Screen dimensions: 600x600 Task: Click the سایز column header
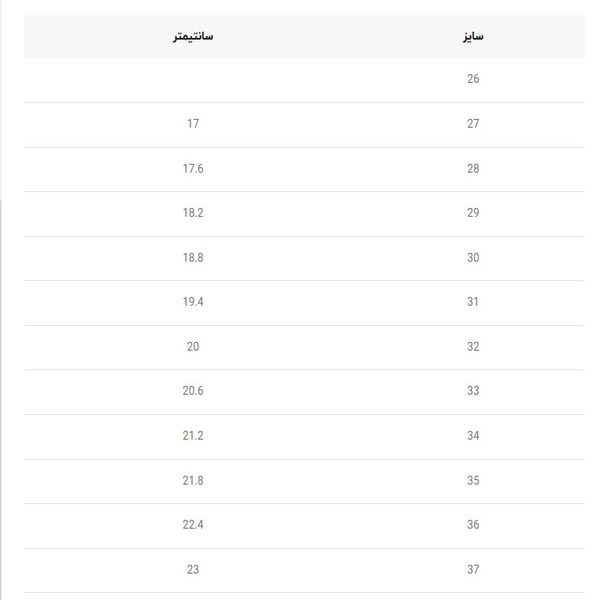[473, 36]
